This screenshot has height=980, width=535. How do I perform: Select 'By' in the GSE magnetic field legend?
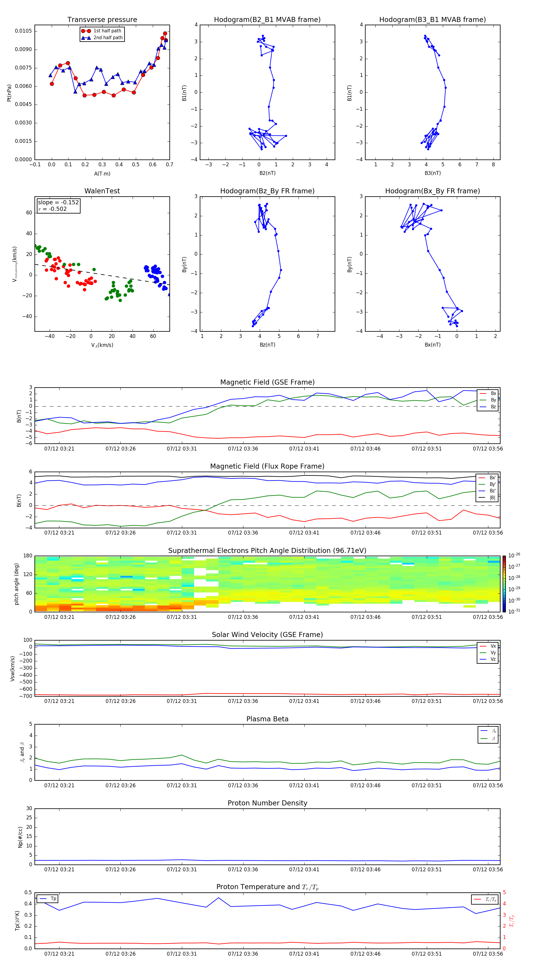coord(488,400)
